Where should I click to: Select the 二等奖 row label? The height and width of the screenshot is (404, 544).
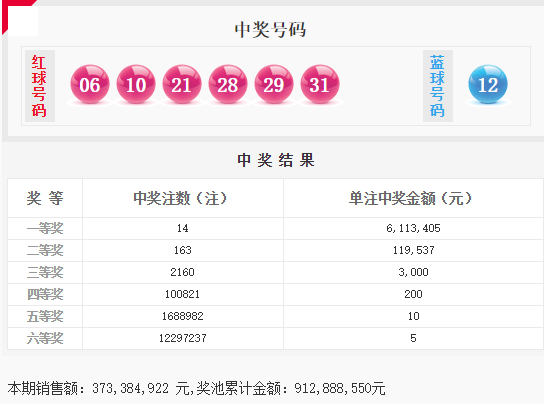(x=45, y=250)
